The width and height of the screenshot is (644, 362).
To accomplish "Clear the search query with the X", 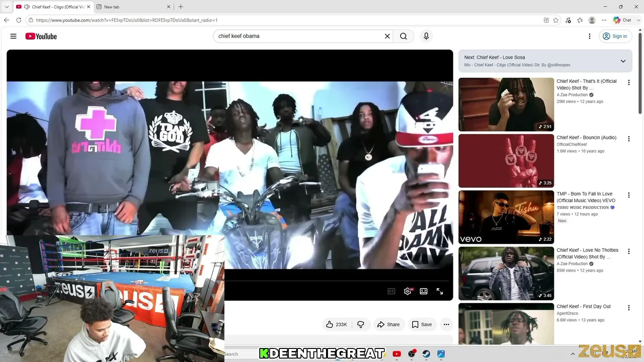I will pos(387,36).
